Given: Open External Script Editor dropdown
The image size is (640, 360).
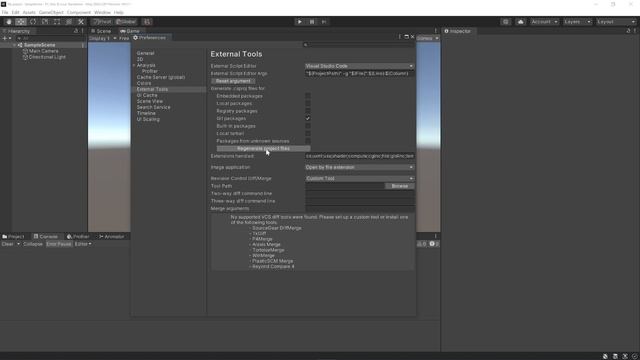Looking at the screenshot, I should point(359,66).
